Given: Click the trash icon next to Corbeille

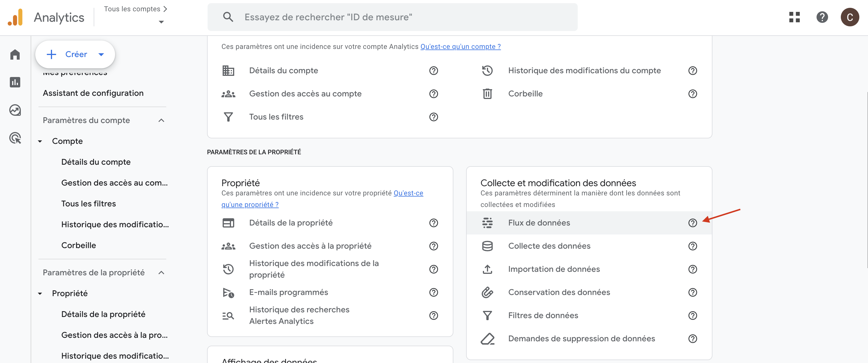Looking at the screenshot, I should point(487,93).
